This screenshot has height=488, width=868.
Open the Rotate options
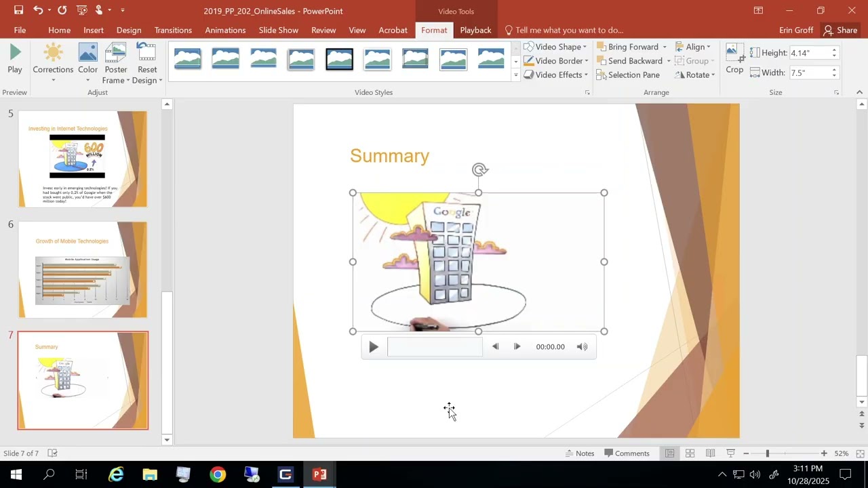[694, 75]
